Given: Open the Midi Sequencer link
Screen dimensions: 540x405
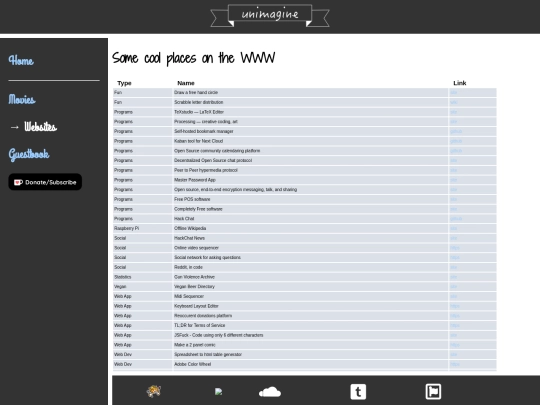Looking at the screenshot, I should point(453,296).
